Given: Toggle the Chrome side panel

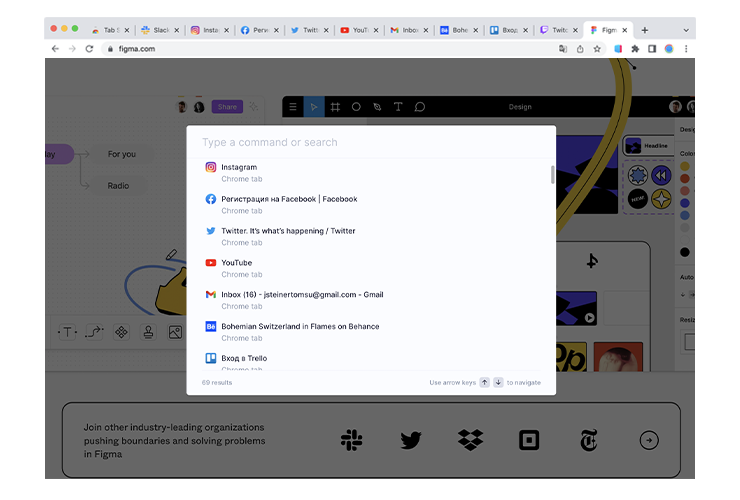Looking at the screenshot, I should pos(652,49).
